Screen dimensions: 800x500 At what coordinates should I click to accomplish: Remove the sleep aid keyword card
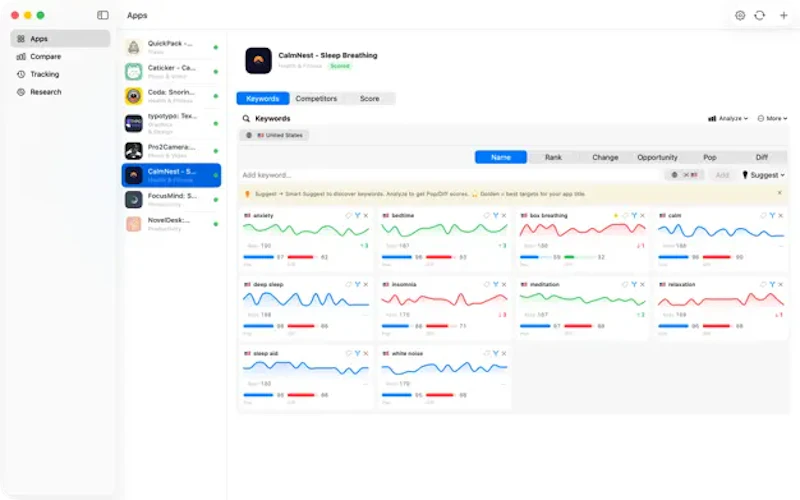point(366,353)
